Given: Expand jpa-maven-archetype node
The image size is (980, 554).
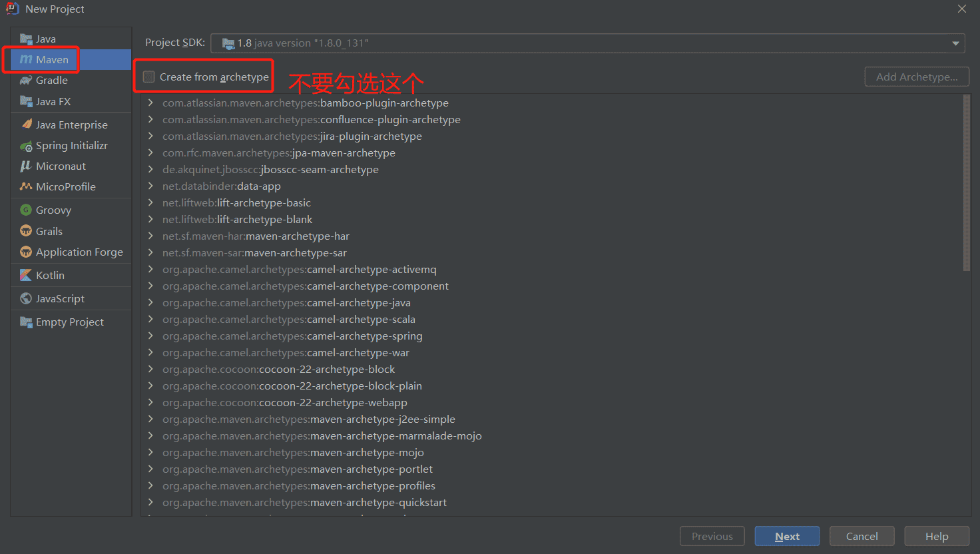Looking at the screenshot, I should pyautogui.click(x=151, y=152).
